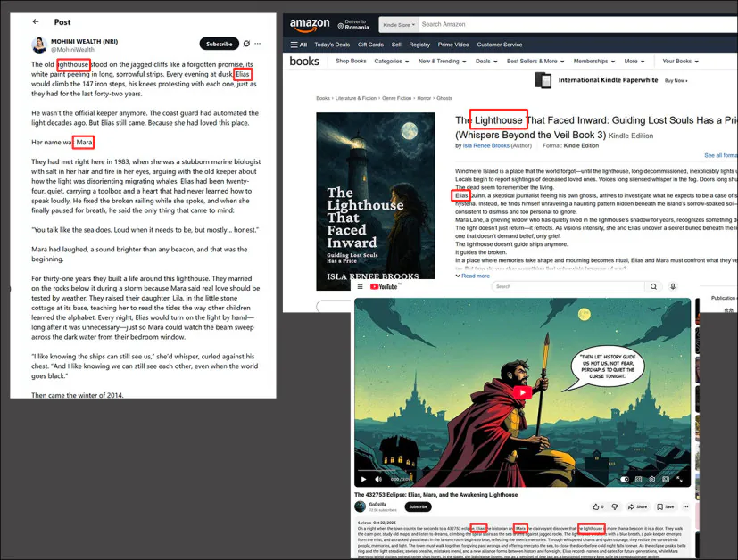The height and width of the screenshot is (560, 738).
Task: Subscribe to MOHINI WEALTH on the post
Action: click(x=220, y=44)
